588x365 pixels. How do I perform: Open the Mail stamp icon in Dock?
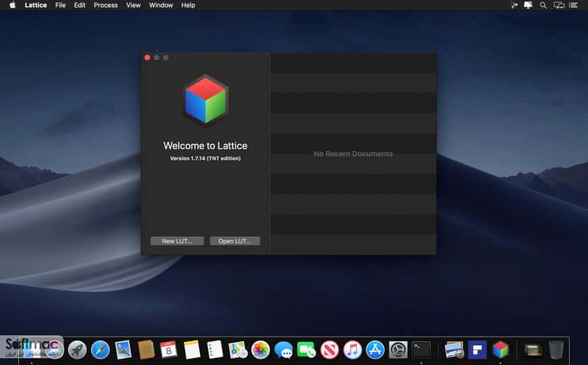(x=123, y=350)
